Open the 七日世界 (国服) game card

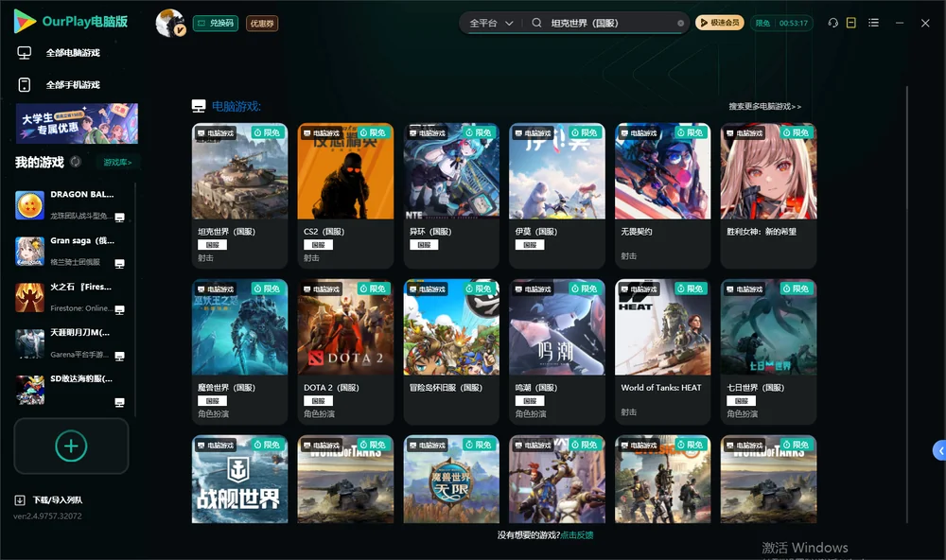pyautogui.click(x=768, y=351)
